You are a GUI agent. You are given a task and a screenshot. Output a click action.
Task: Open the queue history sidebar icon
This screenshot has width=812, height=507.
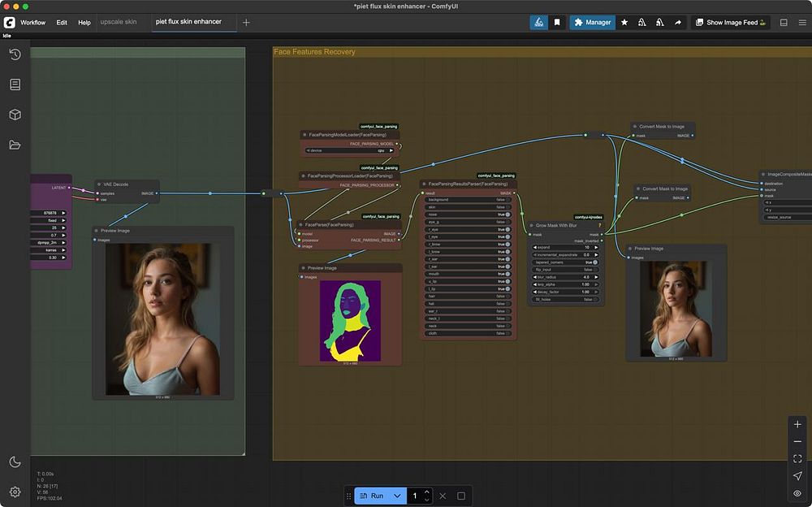point(15,54)
